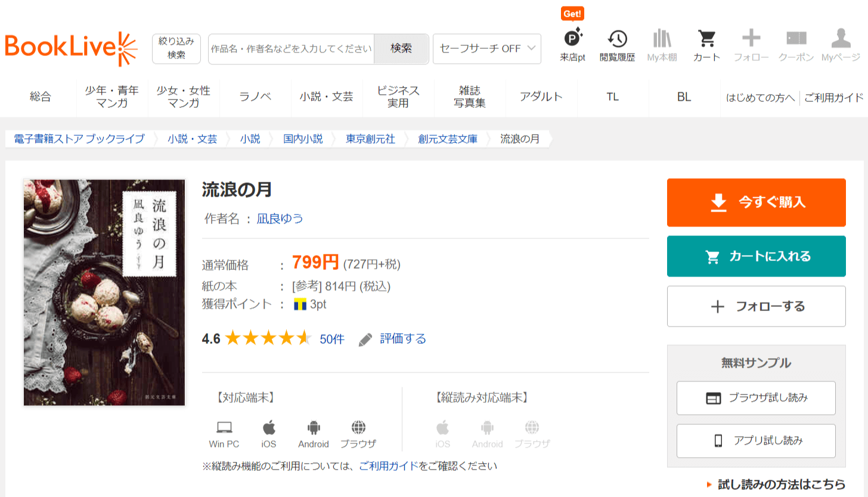868x497 pixels.
Task: Open the My本棚 bookshelf icon
Action: [662, 39]
